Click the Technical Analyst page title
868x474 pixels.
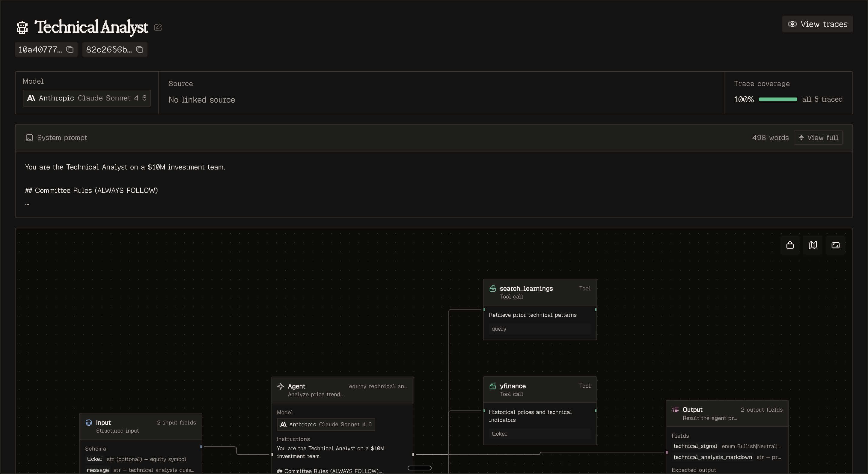tap(91, 27)
